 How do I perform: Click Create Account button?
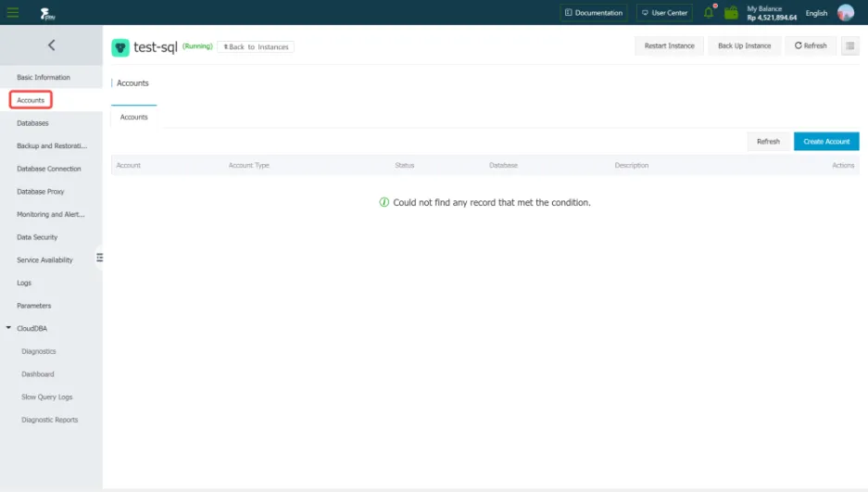pos(826,141)
